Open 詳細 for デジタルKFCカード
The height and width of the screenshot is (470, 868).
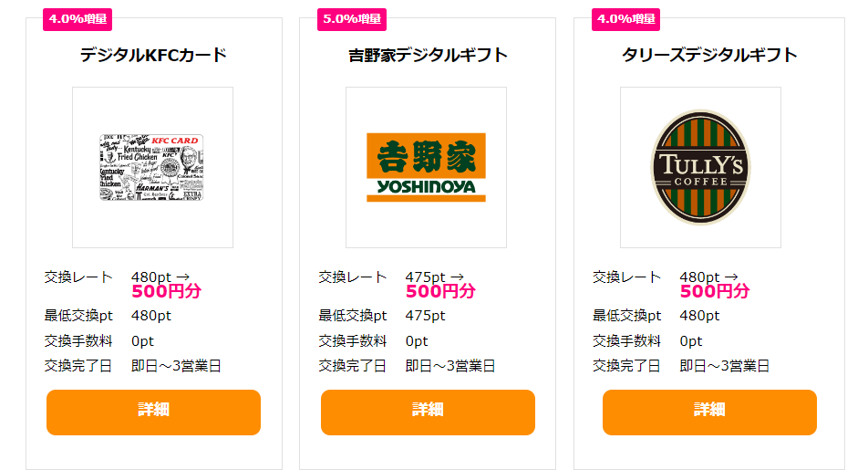[x=153, y=412]
